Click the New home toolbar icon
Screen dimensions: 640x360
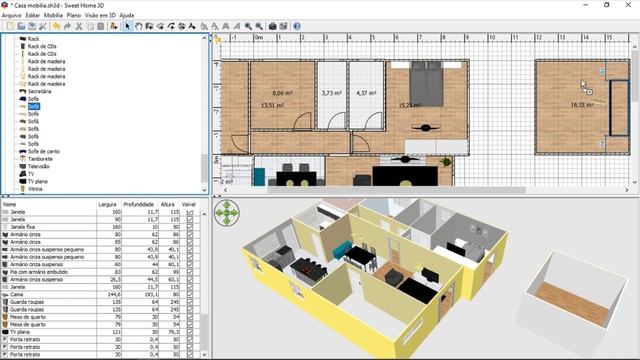[x=10, y=26]
